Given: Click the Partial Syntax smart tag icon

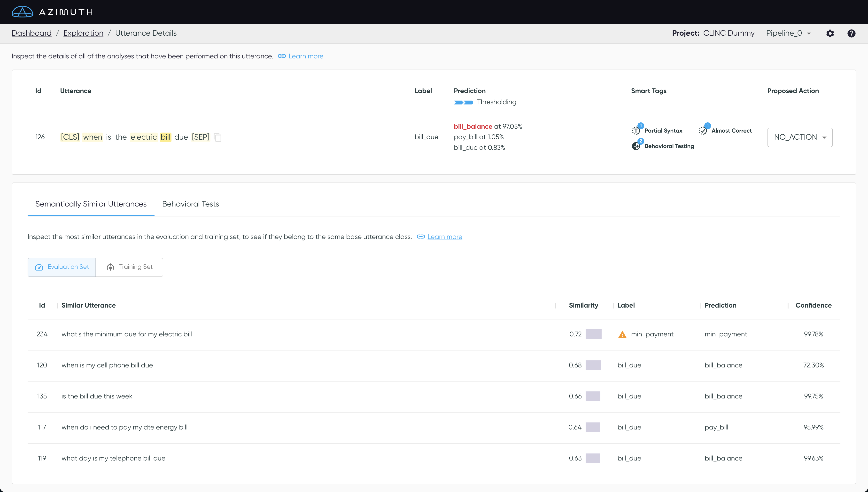Looking at the screenshot, I should (636, 130).
